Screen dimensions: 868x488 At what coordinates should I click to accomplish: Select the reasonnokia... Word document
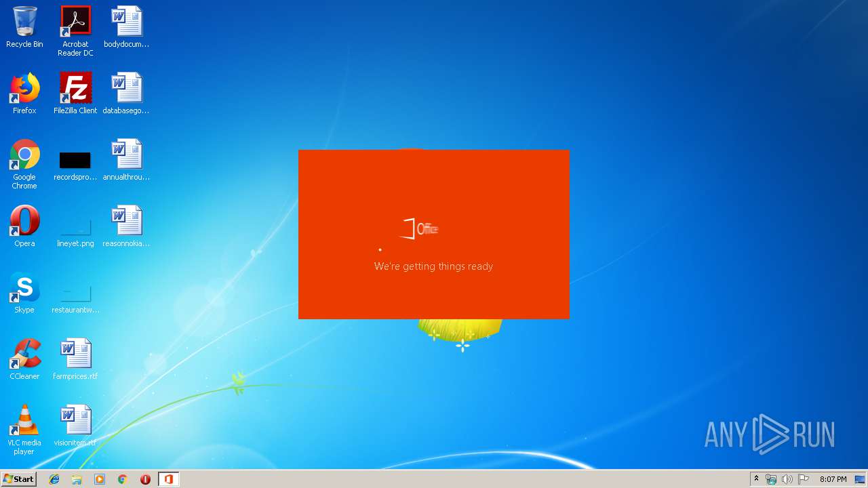(126, 227)
